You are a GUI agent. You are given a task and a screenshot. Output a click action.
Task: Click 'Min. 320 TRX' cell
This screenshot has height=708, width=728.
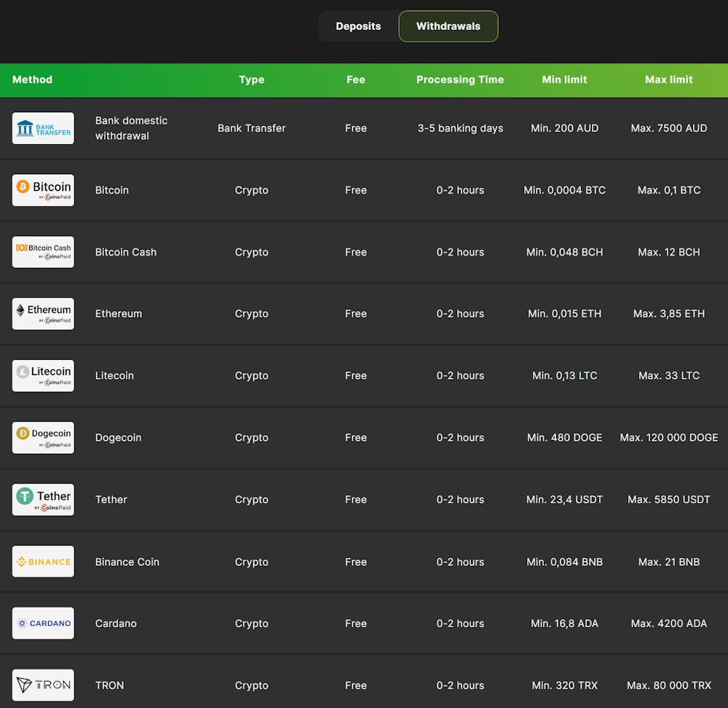click(x=565, y=685)
